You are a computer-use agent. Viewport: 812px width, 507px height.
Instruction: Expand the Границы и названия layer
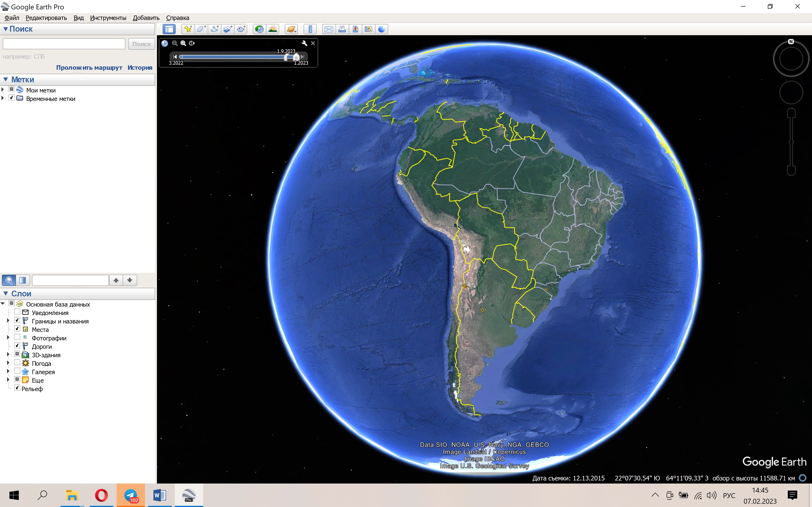[8, 321]
